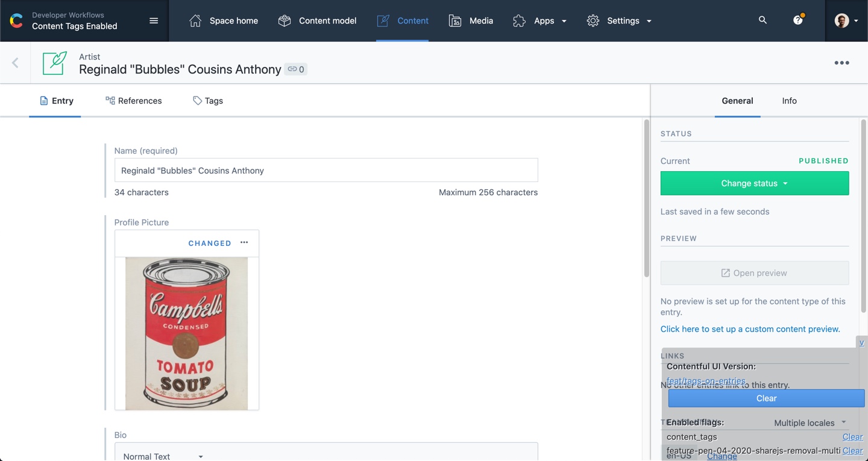868x461 pixels.
Task: Open the hamburger menu beside space name
Action: click(153, 20)
